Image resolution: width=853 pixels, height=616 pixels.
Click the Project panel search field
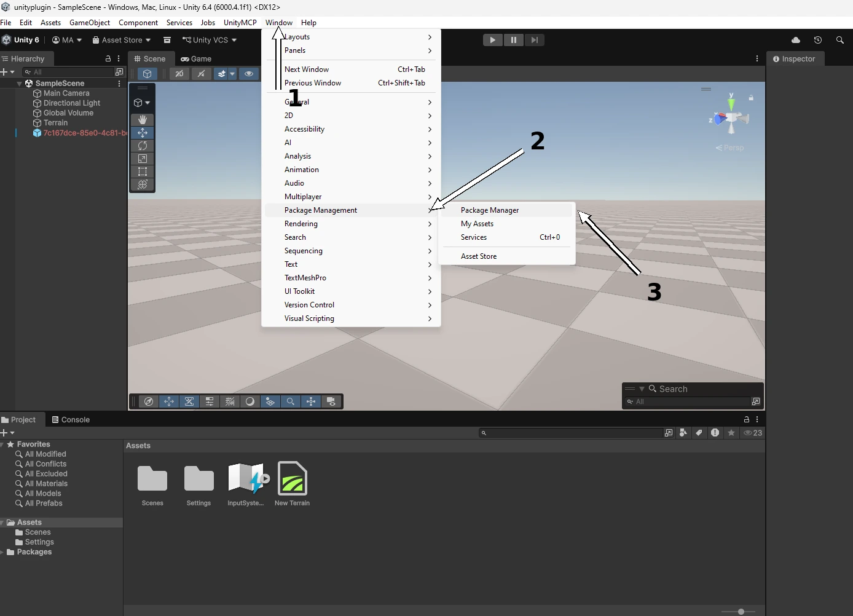click(571, 433)
